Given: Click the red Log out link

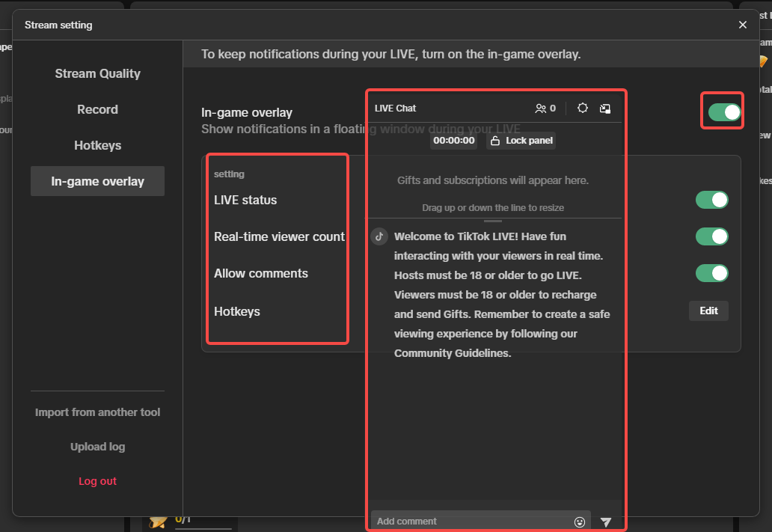Looking at the screenshot, I should tap(97, 481).
